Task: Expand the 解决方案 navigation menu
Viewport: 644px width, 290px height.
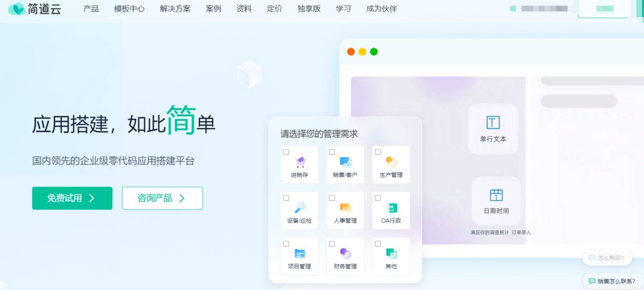Action: point(175,9)
